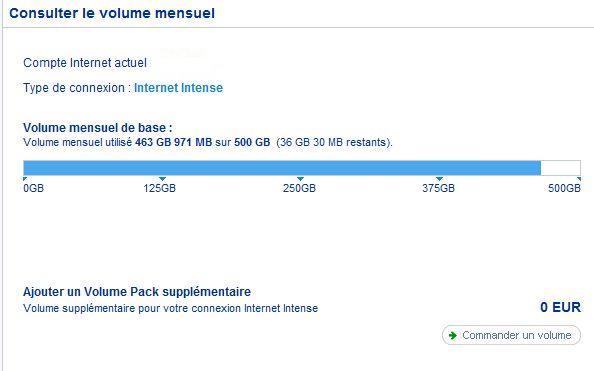Viewport: 594px width, 371px height.
Task: Click the 375GB triangle marker
Action: click(x=439, y=178)
